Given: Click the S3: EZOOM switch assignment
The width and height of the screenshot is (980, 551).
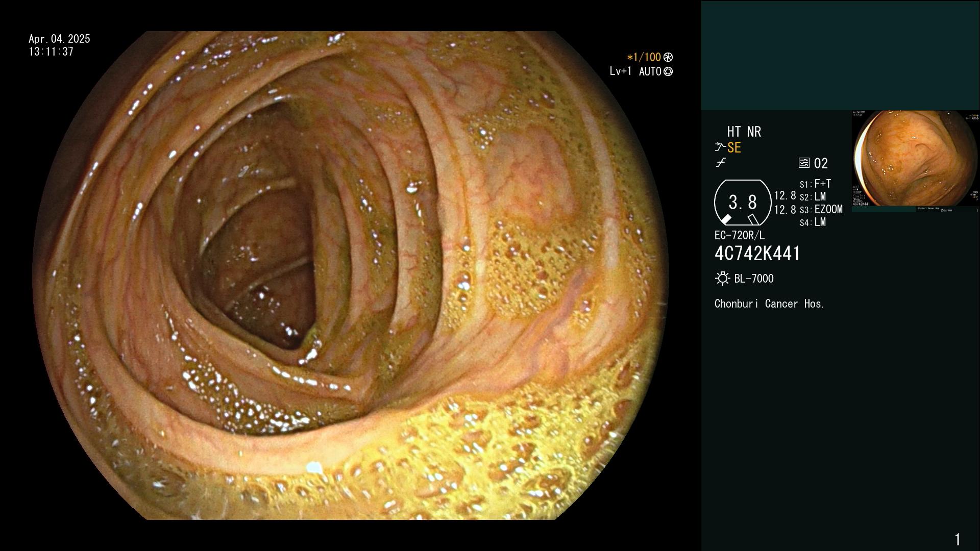Looking at the screenshot, I should point(821,209).
